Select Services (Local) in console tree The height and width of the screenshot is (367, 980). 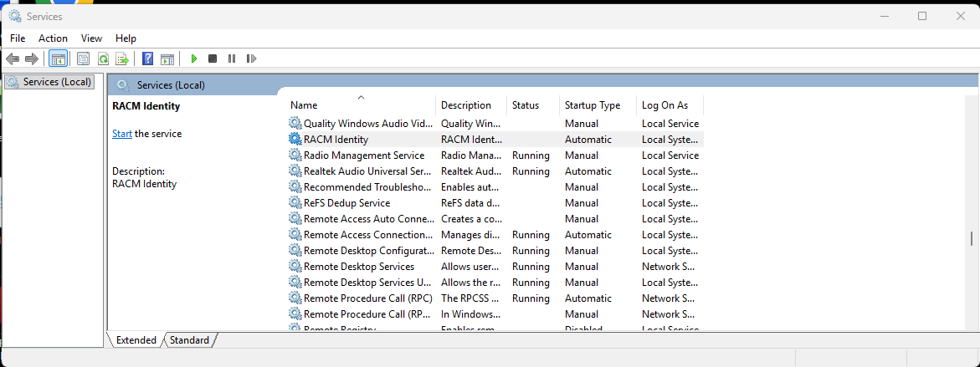click(x=50, y=82)
